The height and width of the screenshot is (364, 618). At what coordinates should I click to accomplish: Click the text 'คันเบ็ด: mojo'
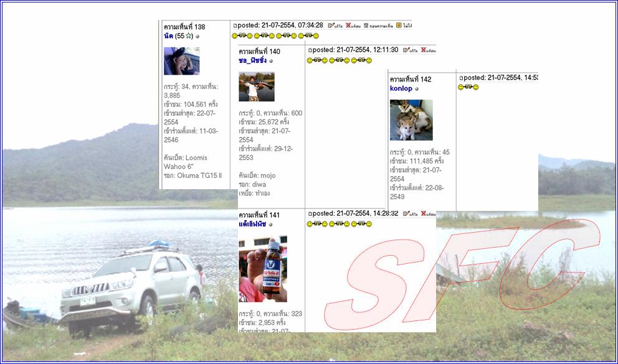257,175
